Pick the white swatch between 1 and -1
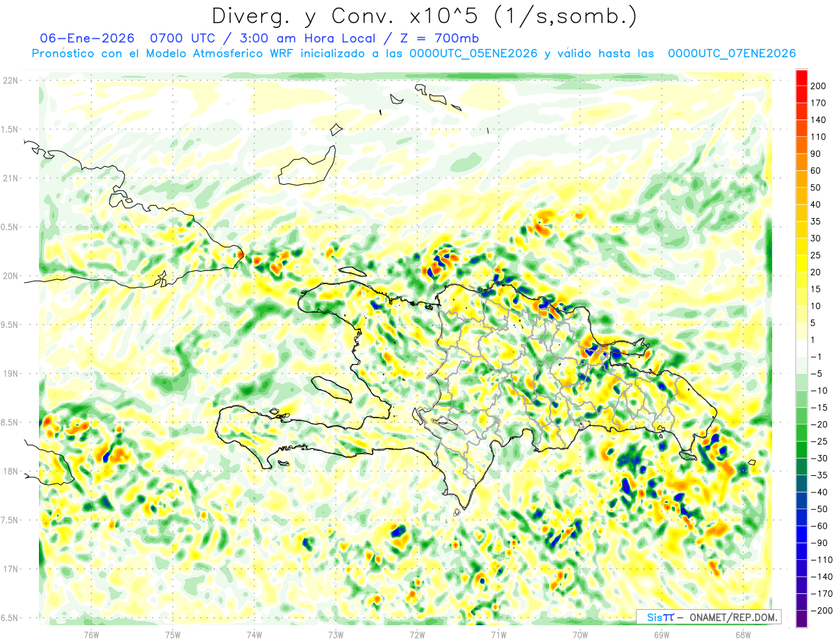Viewport: 834px width, 644px height. 801,349
